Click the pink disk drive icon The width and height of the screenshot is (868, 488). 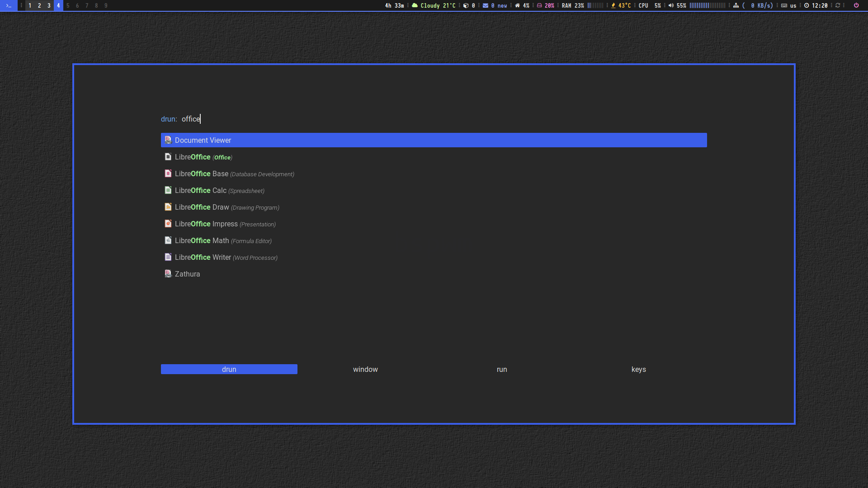tap(539, 5)
